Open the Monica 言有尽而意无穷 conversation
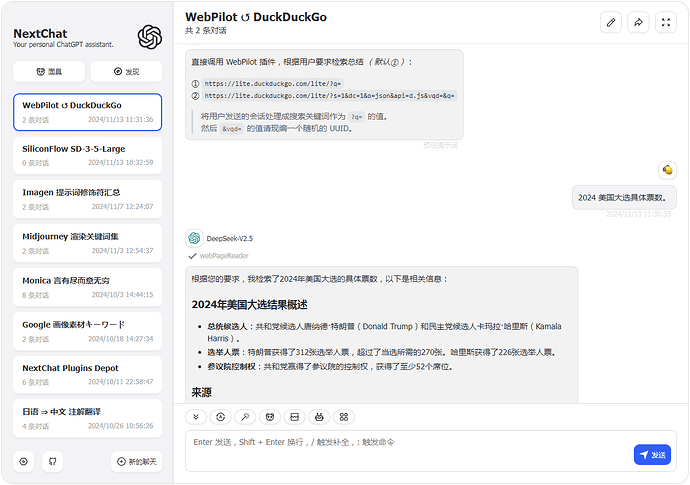Screen dimensions: 690x485 click(x=88, y=287)
